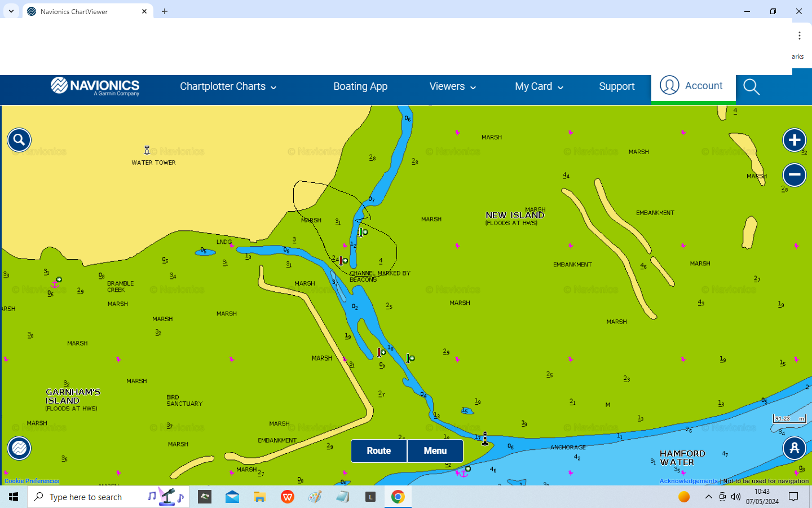Click the Menu button on map
Viewport: 812px width, 508px height.
pyautogui.click(x=435, y=451)
